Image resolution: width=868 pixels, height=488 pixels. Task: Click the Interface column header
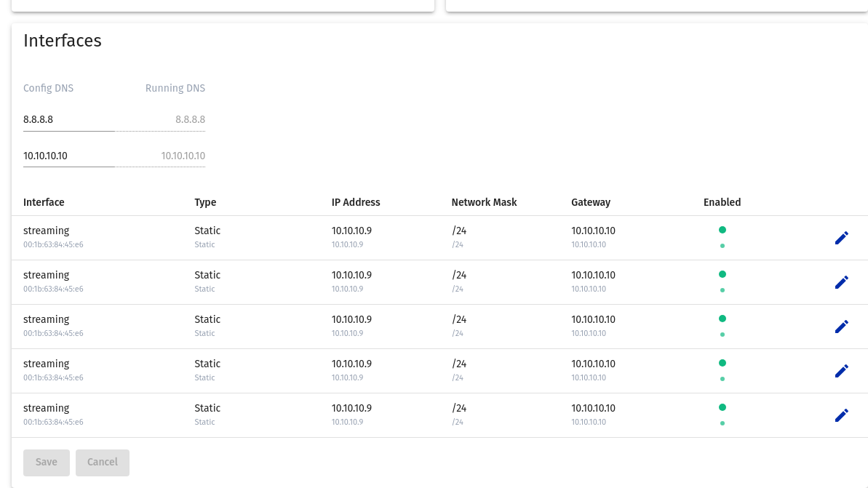[x=44, y=202]
